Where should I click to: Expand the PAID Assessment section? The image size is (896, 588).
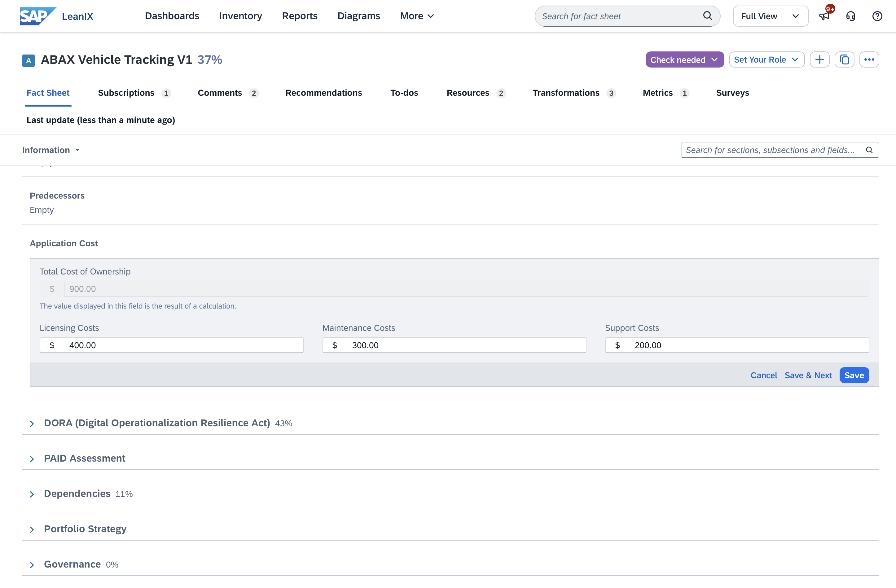point(32,459)
